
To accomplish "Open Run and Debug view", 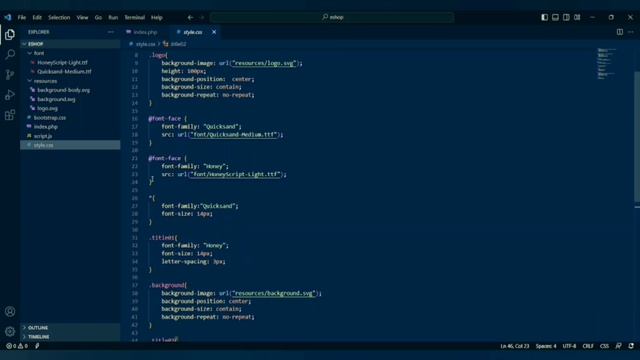I will pyautogui.click(x=10, y=95).
